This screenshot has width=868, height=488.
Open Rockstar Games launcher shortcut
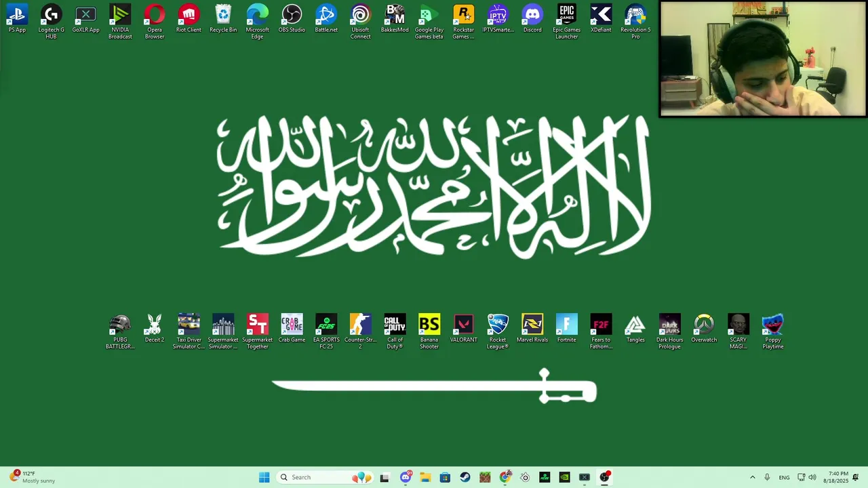[x=463, y=22]
